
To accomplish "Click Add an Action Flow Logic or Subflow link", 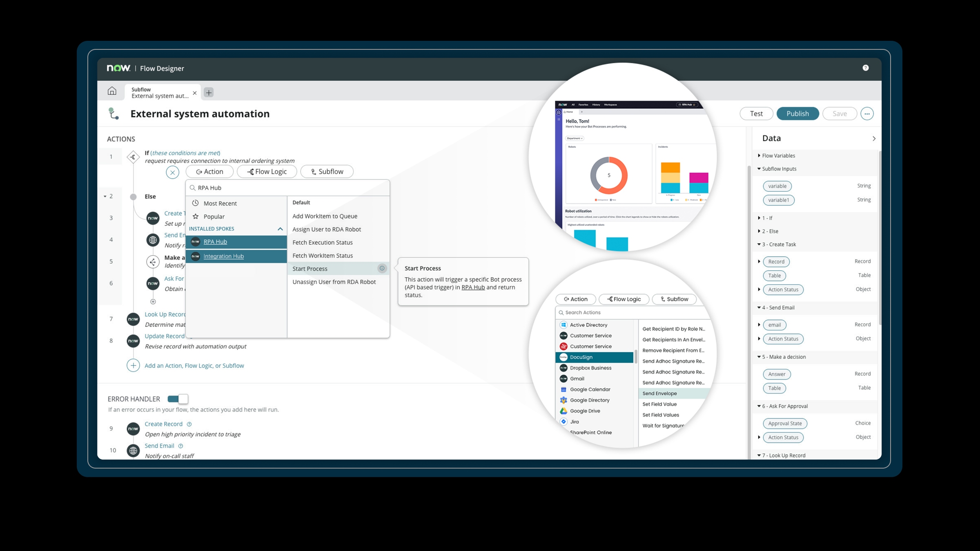I will [x=194, y=365].
